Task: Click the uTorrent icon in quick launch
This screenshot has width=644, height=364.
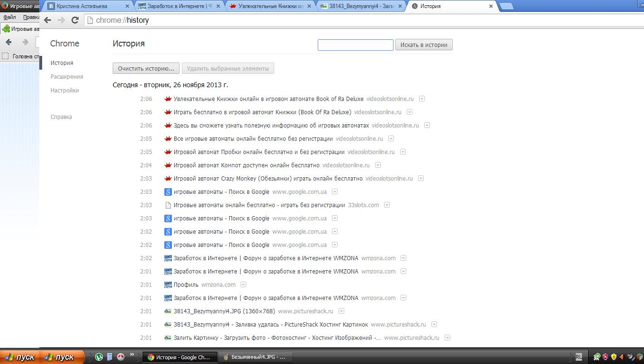Action: tap(99, 357)
